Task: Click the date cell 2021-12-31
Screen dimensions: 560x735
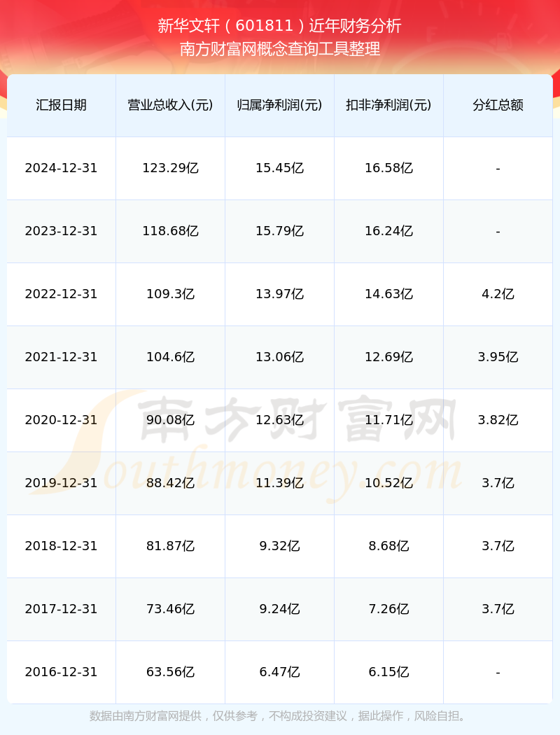Action: tap(62, 357)
